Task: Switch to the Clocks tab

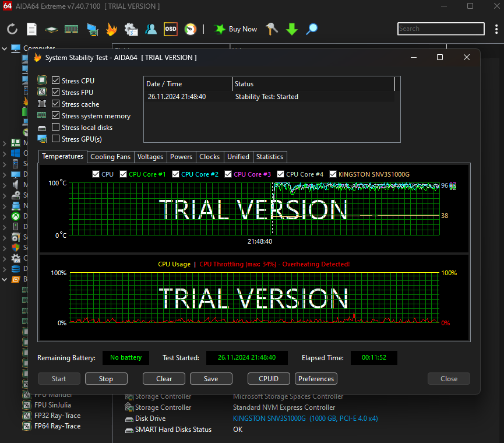Action: pos(210,157)
